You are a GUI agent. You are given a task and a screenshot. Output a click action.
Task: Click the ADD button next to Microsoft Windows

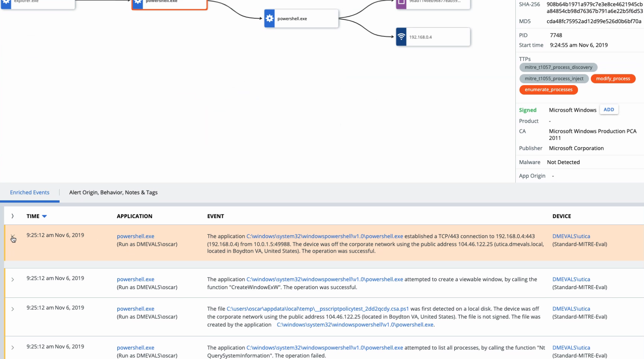point(609,109)
